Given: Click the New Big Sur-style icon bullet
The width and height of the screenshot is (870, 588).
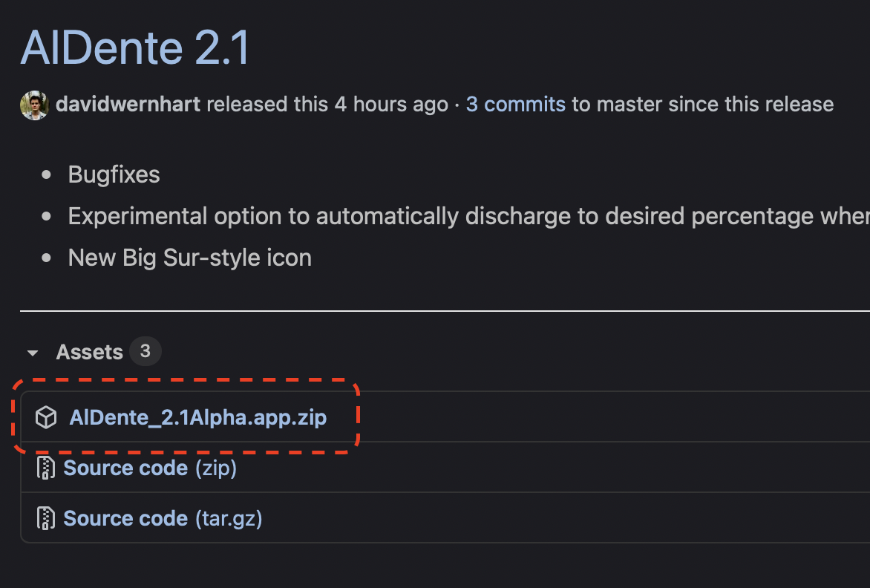Looking at the screenshot, I should (x=190, y=258).
